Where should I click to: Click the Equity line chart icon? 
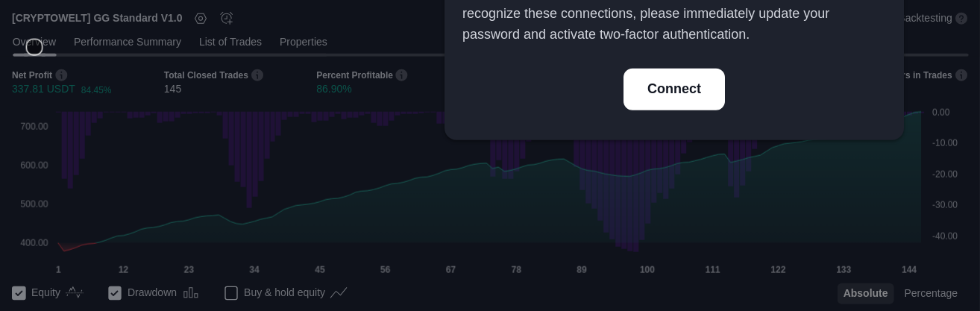tap(75, 293)
